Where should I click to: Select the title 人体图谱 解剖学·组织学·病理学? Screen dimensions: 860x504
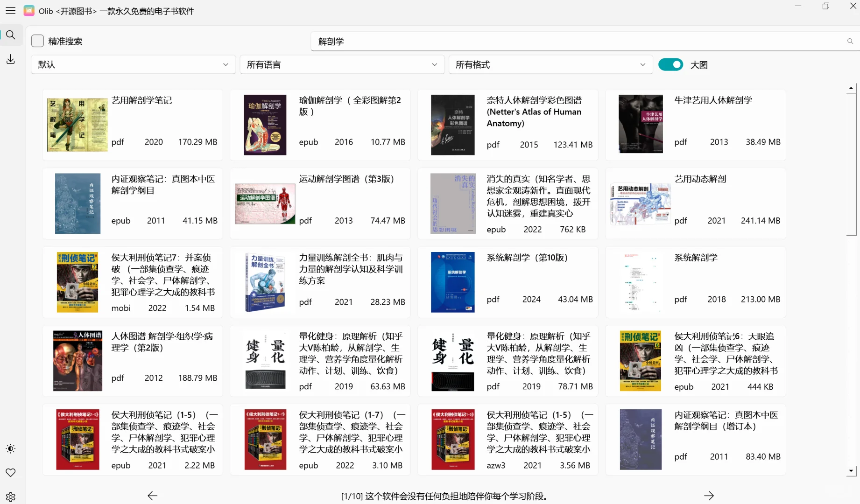[x=162, y=342]
